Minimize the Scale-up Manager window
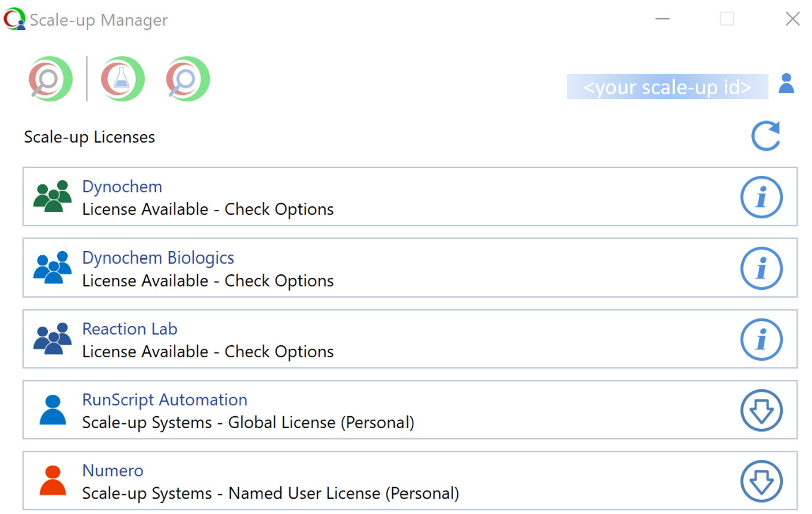 (x=662, y=19)
